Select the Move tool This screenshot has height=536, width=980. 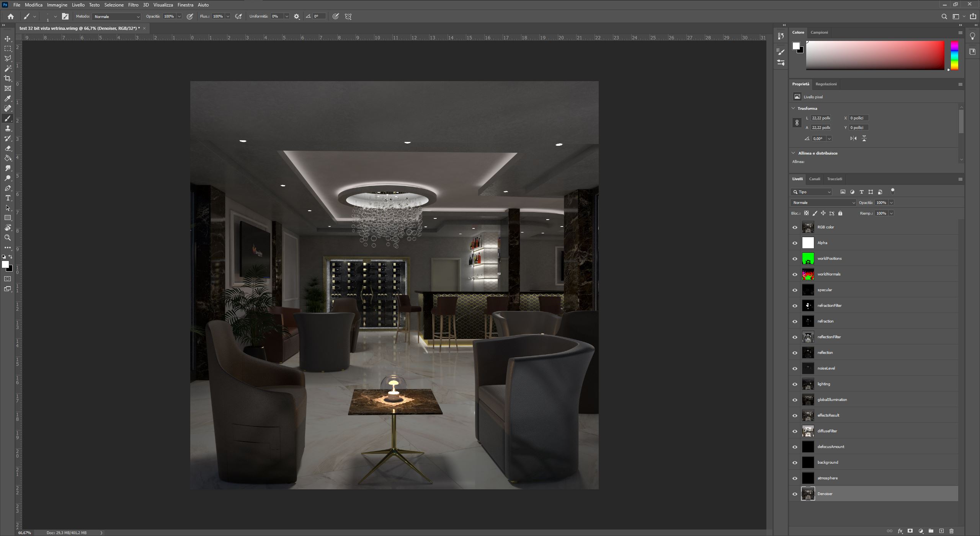(8, 39)
